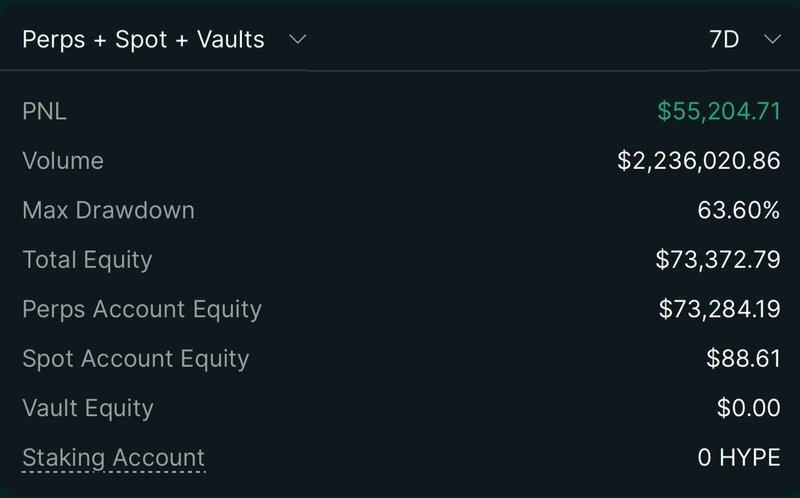Select the 63.60% drawdown value
Screen dimensions: 800x498
pos(738,210)
